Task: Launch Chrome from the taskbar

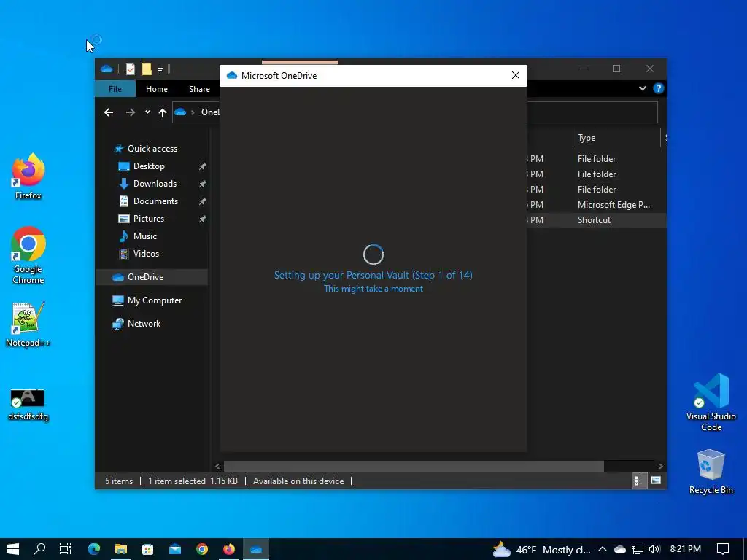Action: 202,549
